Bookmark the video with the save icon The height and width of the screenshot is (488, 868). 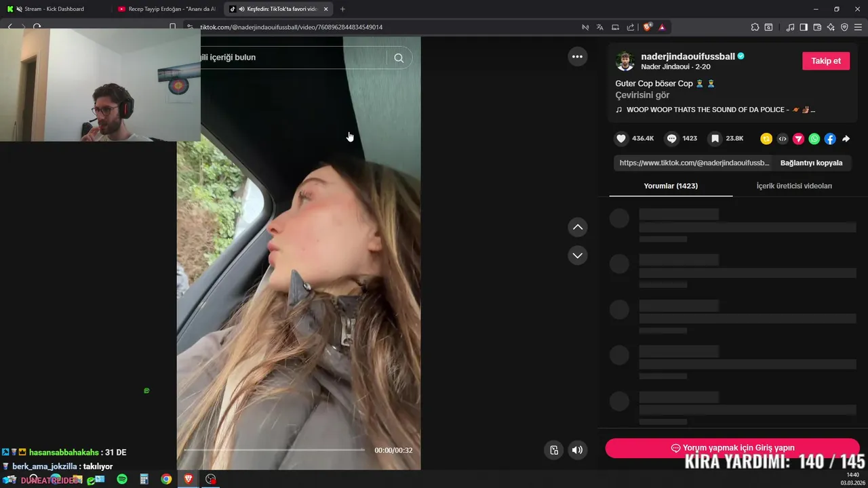click(715, 138)
